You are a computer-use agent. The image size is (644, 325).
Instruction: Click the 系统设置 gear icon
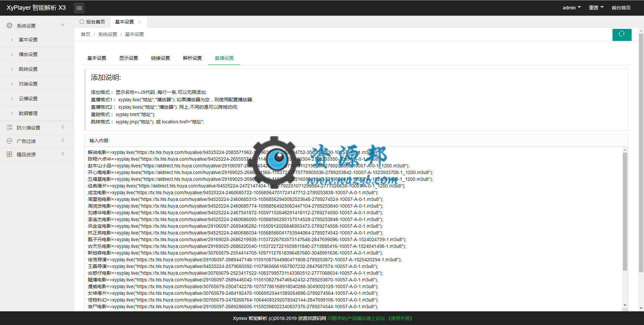(x=9, y=25)
